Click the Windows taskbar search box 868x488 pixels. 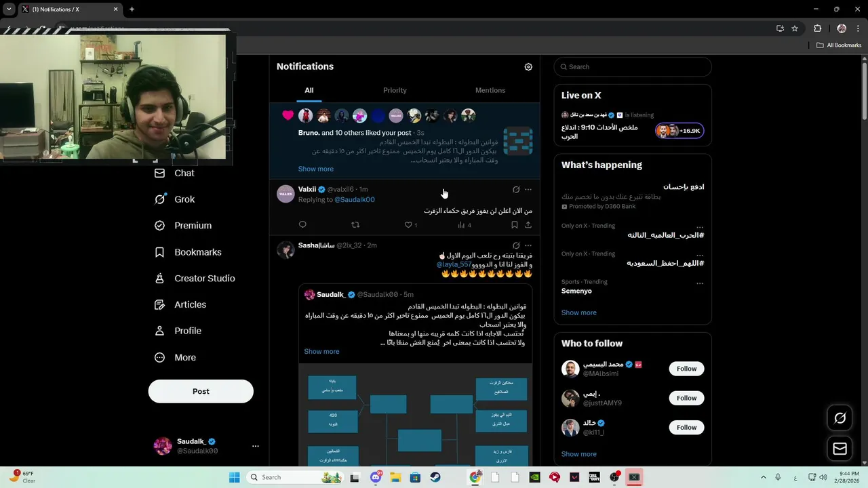pyautogui.click(x=295, y=477)
